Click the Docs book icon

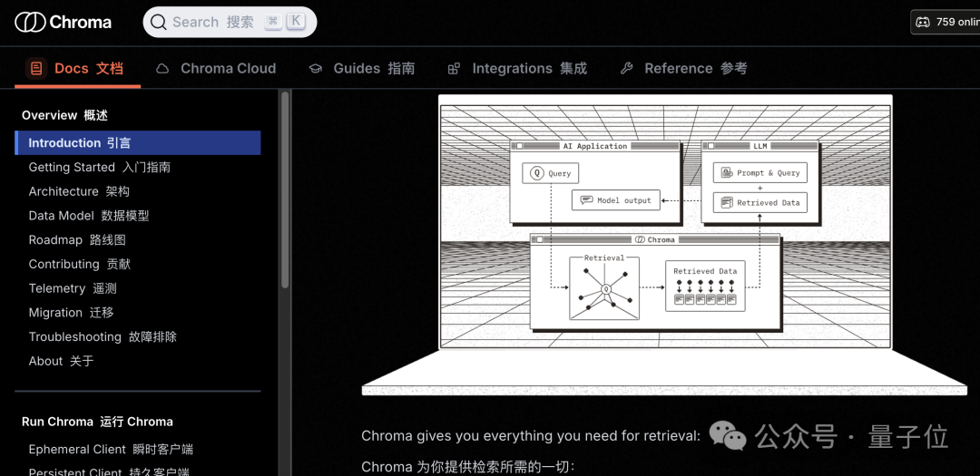coord(36,69)
